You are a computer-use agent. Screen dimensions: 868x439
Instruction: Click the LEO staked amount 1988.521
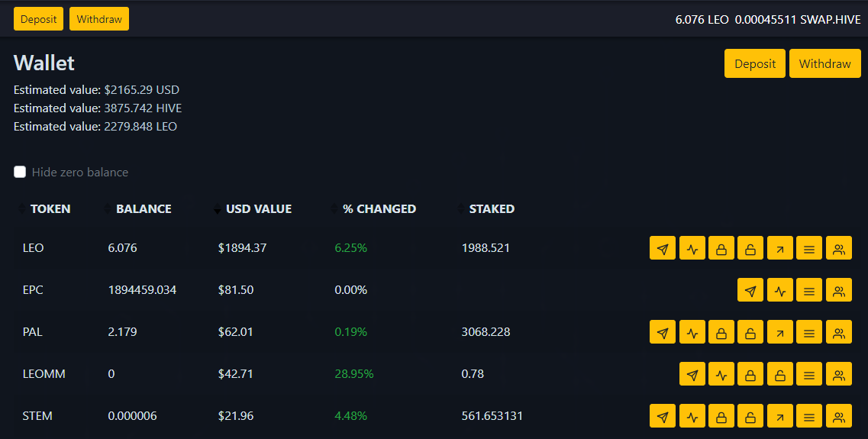[486, 248]
